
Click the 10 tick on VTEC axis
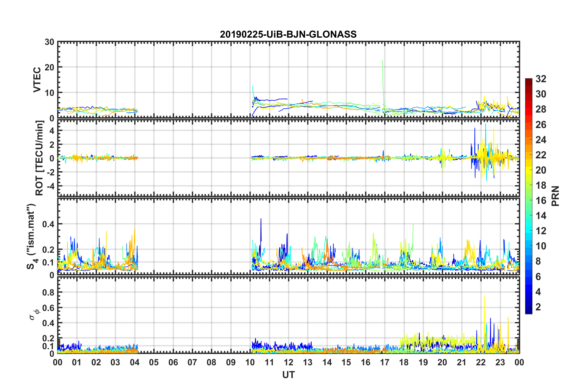coord(49,93)
